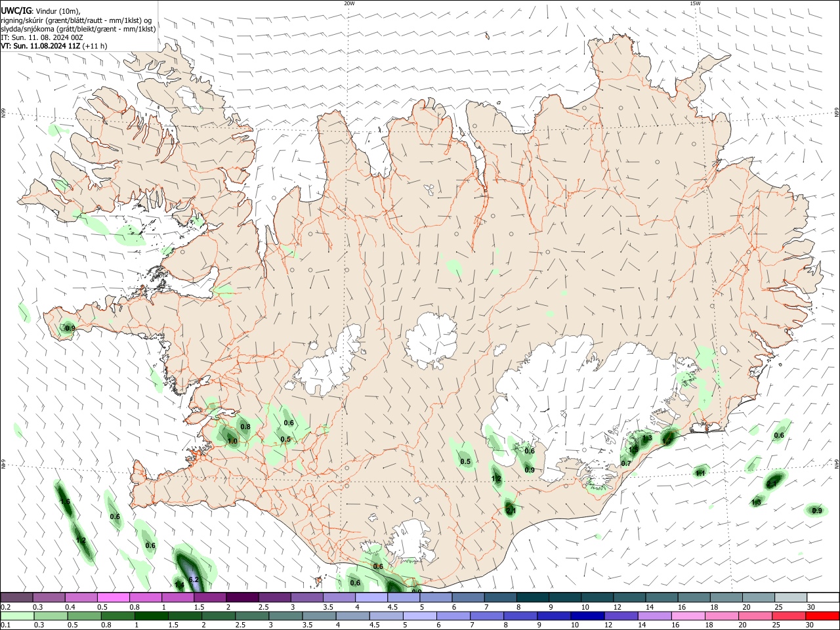Click the 'rigning/skúrir' rain legend description line

[77, 20]
